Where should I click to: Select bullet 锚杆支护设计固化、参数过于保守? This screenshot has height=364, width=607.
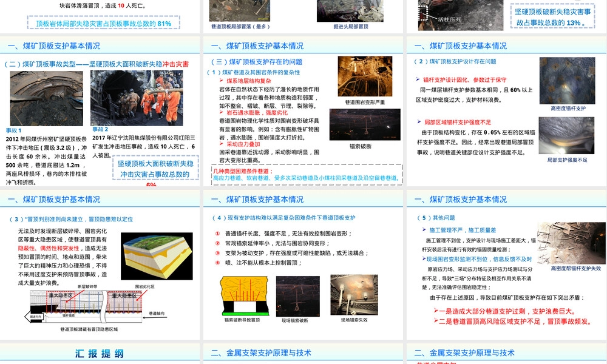tap(464, 79)
